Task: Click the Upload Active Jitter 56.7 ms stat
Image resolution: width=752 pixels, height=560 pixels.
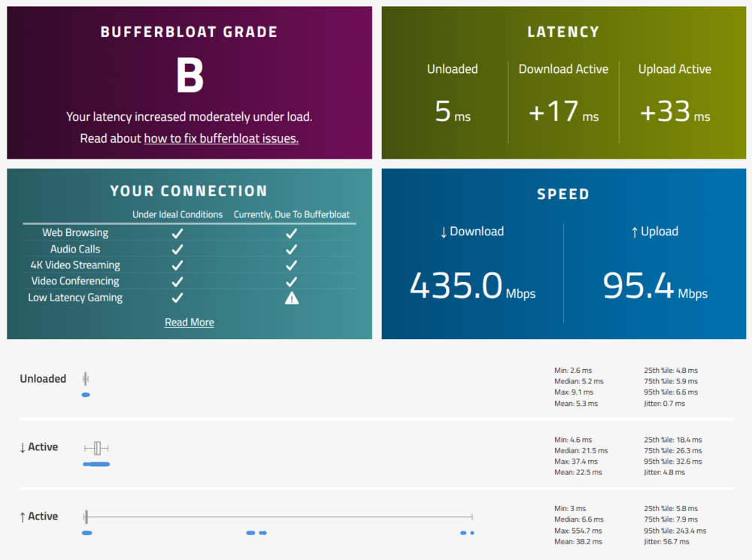Action: click(665, 541)
